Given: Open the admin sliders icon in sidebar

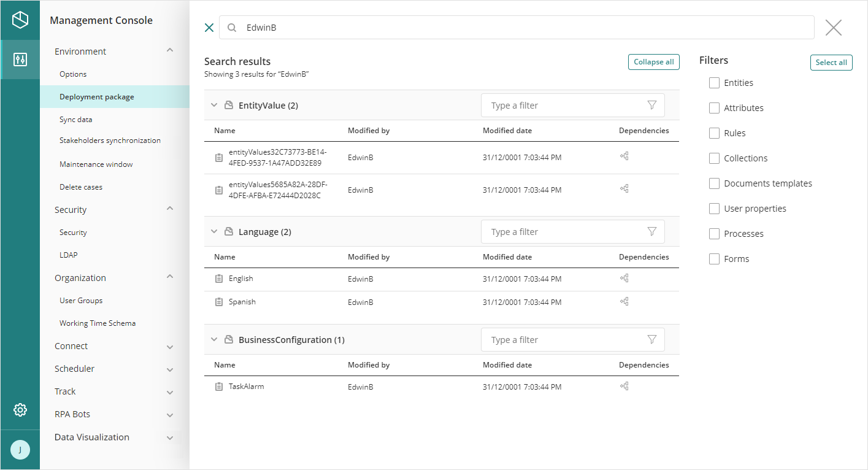Looking at the screenshot, I should pyautogui.click(x=20, y=60).
